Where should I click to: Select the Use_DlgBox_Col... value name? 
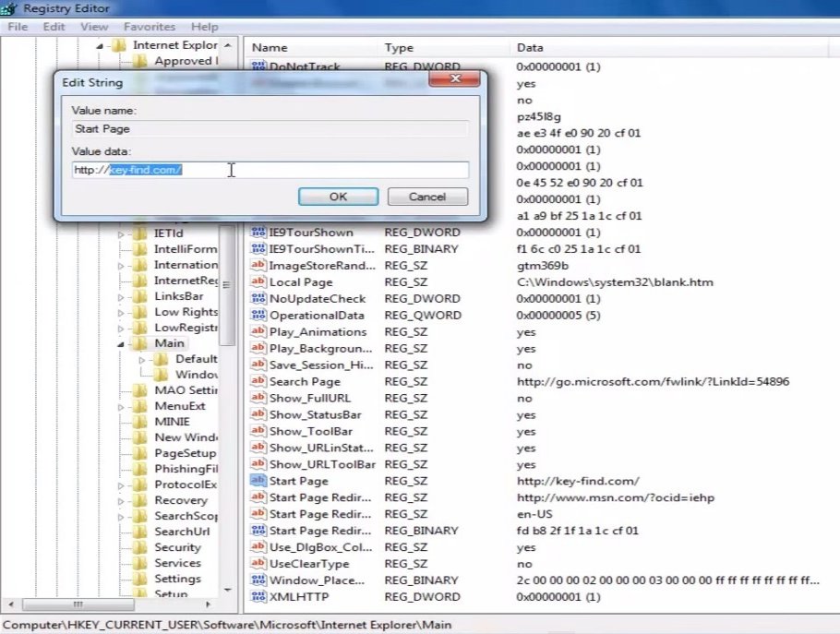pos(320,547)
